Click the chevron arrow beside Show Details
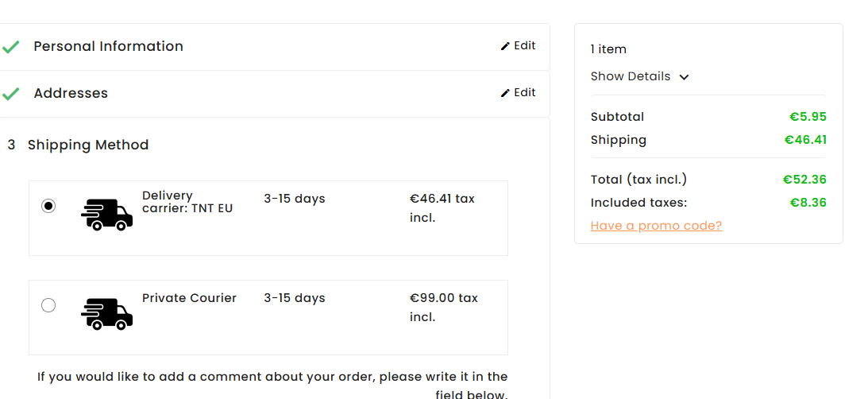This screenshot has width=868, height=399. tap(685, 77)
